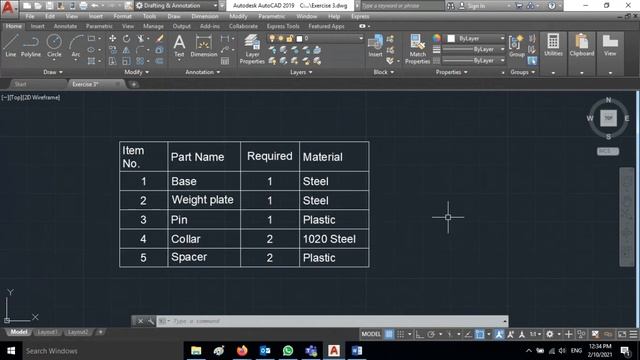Choose the Move tool in Modify
Viewport: 640px width, 360px height.
point(113,38)
